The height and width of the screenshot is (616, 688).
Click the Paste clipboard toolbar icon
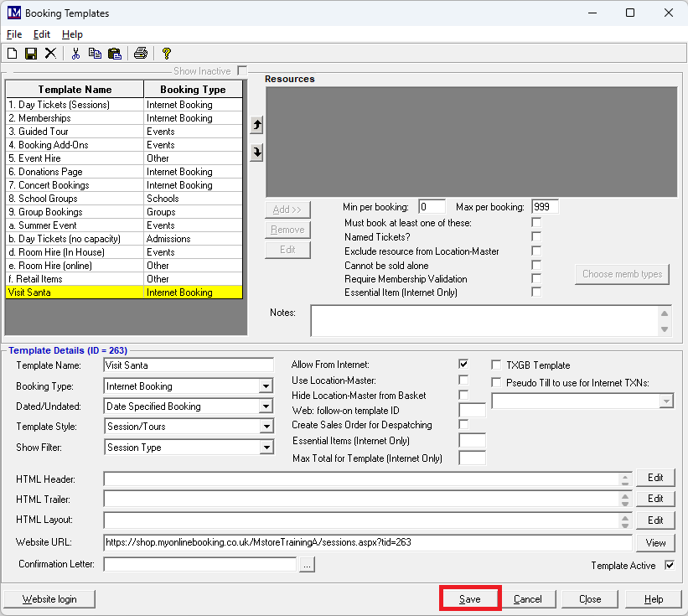114,54
